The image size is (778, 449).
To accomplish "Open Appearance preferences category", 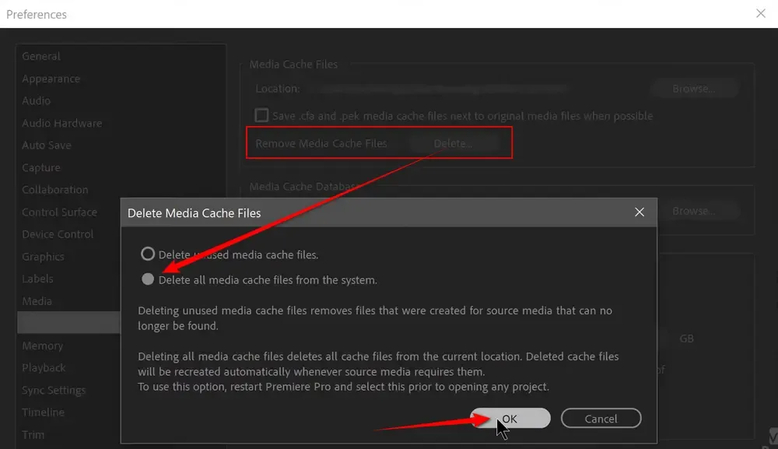I will [51, 78].
